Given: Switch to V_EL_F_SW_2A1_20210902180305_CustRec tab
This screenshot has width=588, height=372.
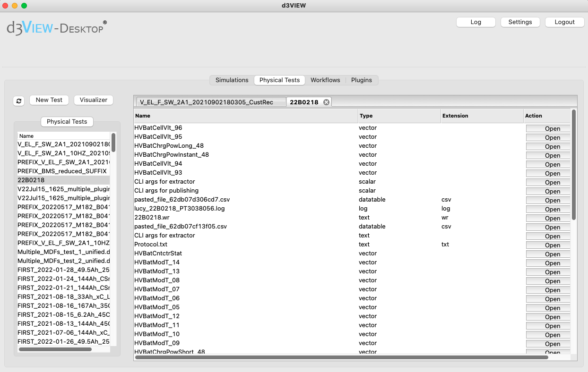Looking at the screenshot, I should (211, 102).
